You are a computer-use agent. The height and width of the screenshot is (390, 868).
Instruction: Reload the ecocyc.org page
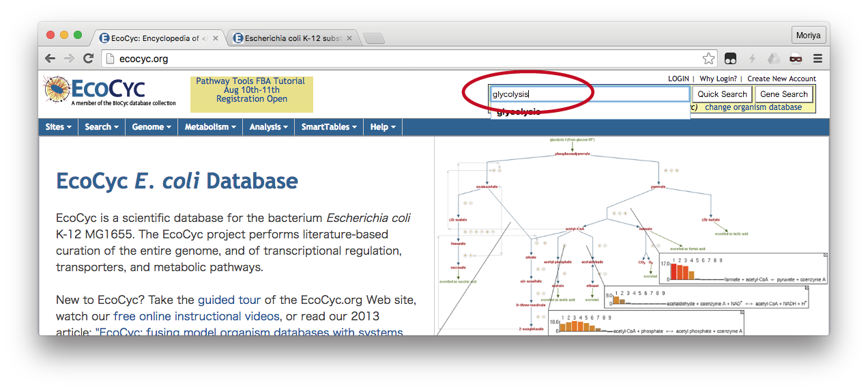click(88, 59)
